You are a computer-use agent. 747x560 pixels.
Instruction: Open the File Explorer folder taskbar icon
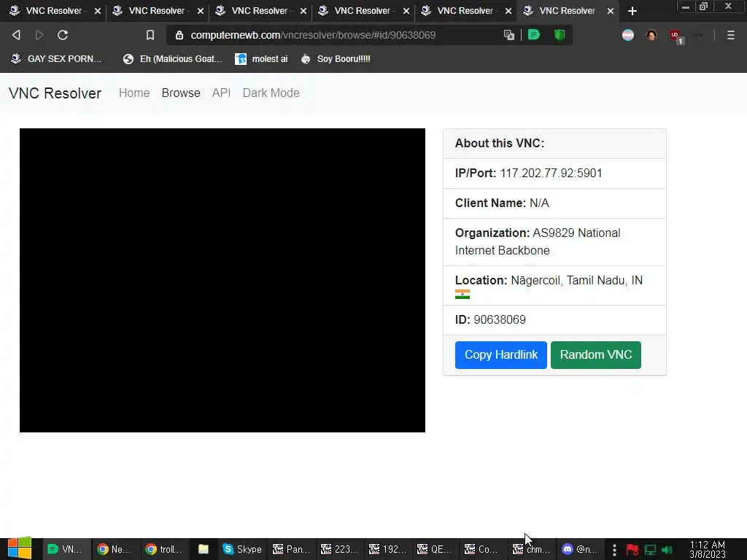click(x=204, y=549)
